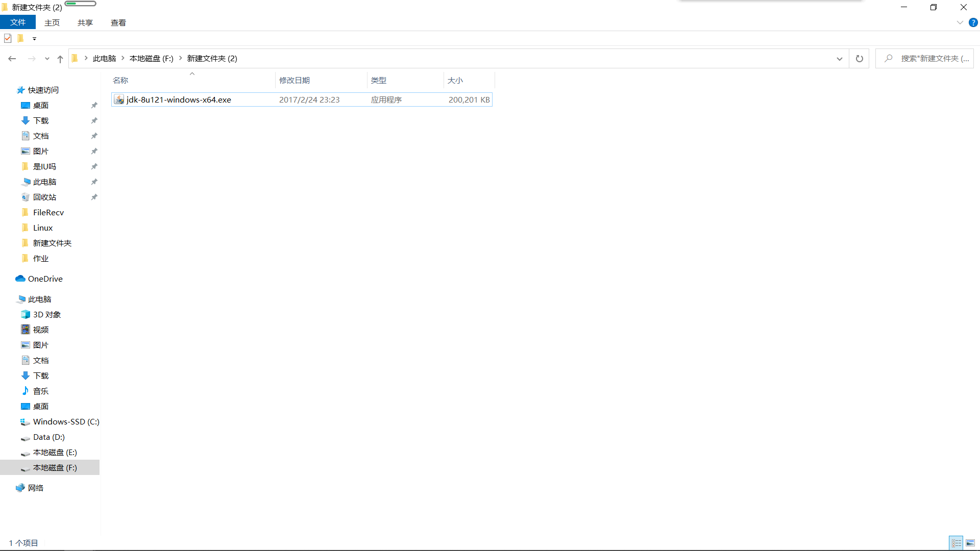Expand the address bar history dropdown
The image size is (980, 551).
(839, 59)
